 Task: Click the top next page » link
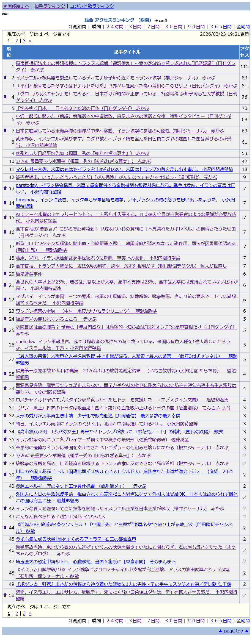tap(30, 41)
